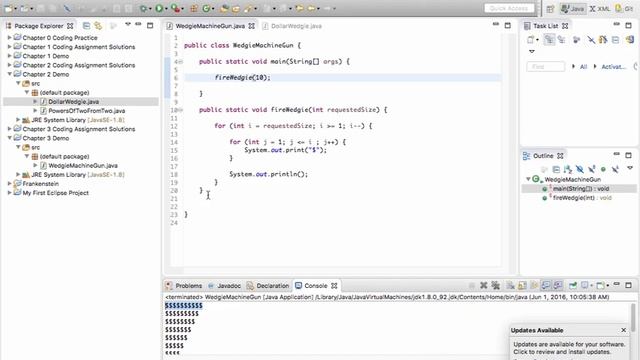Toggle Link with Editor in Package Explorer

click(x=98, y=26)
